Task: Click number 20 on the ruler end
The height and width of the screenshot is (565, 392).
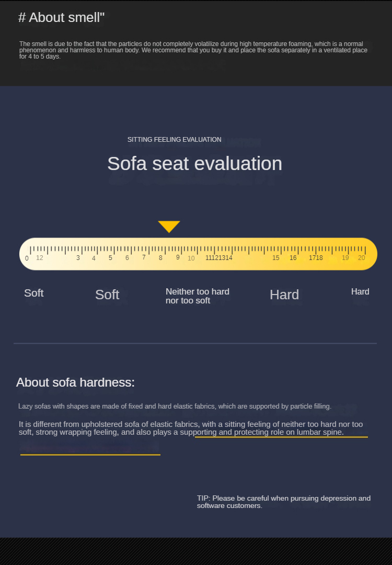Action: [x=361, y=257]
